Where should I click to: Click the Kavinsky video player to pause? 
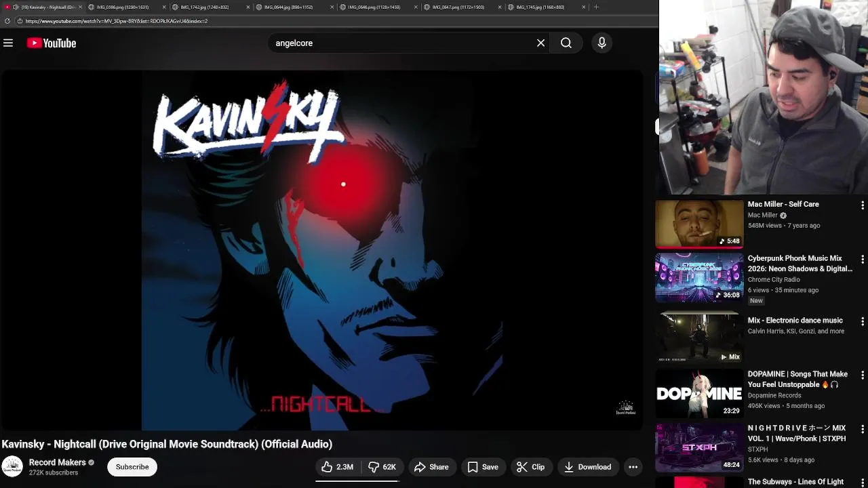click(321, 251)
